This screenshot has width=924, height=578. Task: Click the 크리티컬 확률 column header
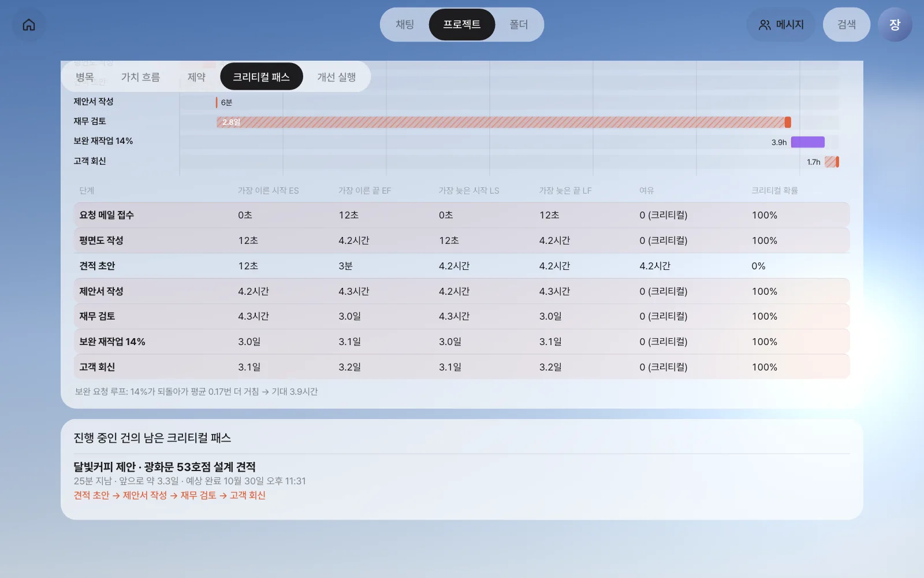click(x=774, y=190)
